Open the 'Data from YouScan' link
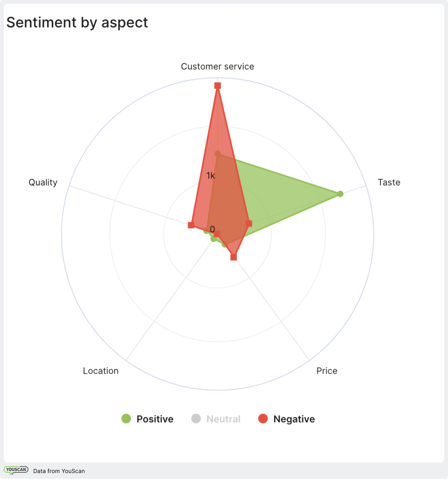 tap(59, 471)
